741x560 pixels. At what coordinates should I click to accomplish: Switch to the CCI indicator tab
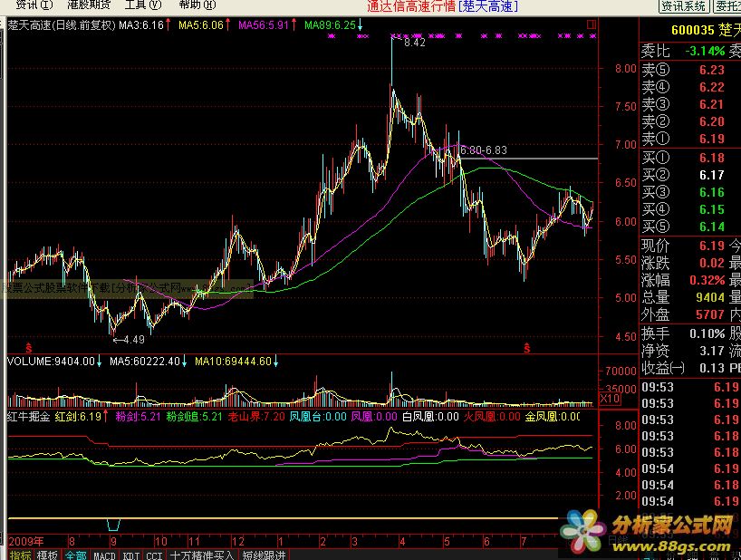point(154,555)
